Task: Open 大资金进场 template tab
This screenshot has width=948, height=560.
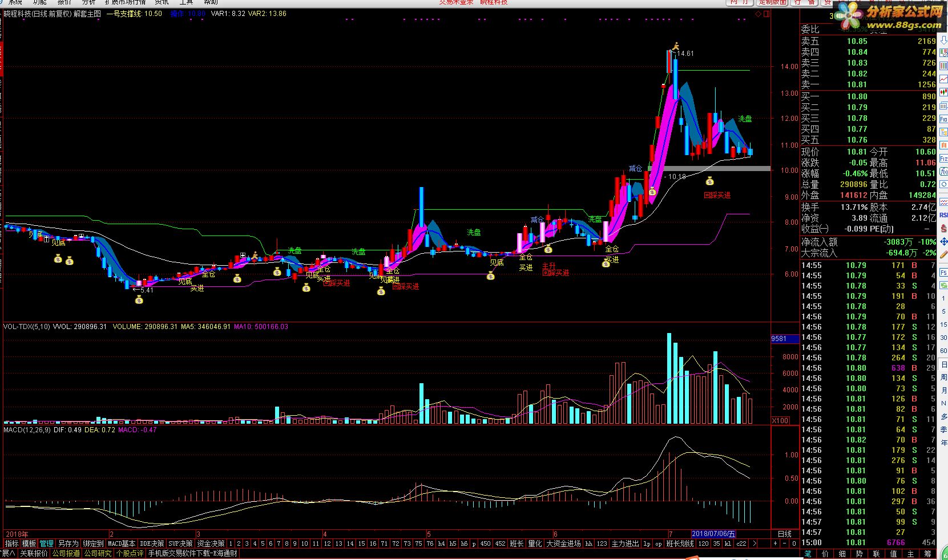Action: coord(563,543)
